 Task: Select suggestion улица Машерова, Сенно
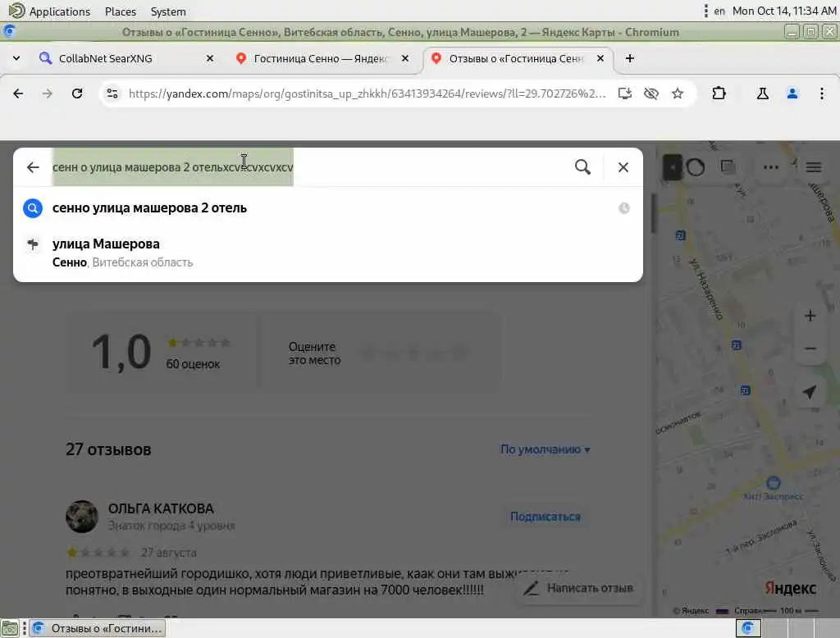tap(328, 253)
